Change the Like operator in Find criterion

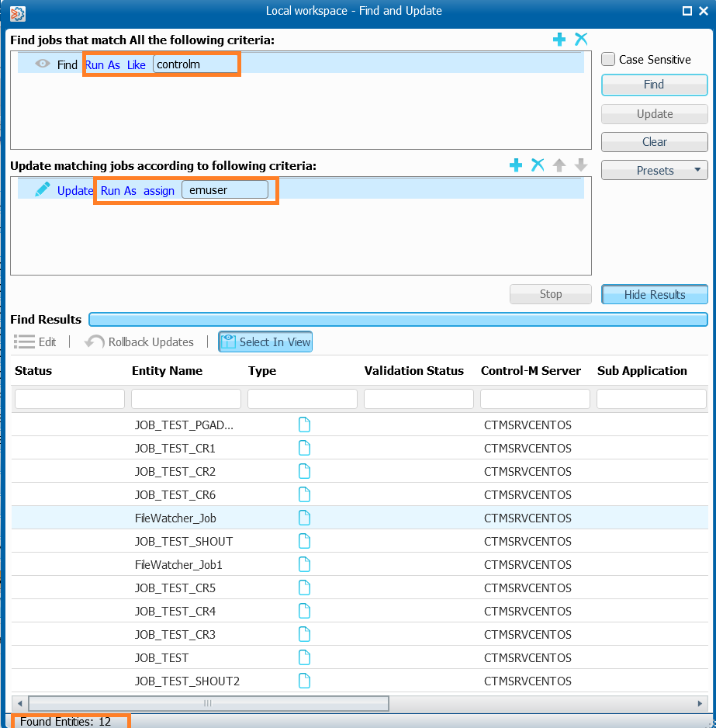[136, 64]
